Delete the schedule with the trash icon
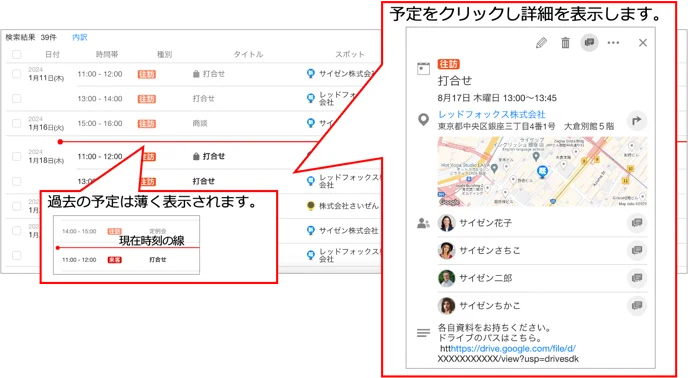Screen dimensions: 688x378 point(565,43)
